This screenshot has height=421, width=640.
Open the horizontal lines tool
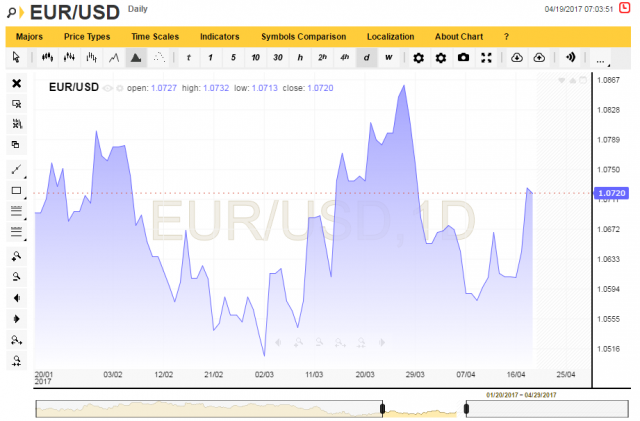[x=16, y=211]
